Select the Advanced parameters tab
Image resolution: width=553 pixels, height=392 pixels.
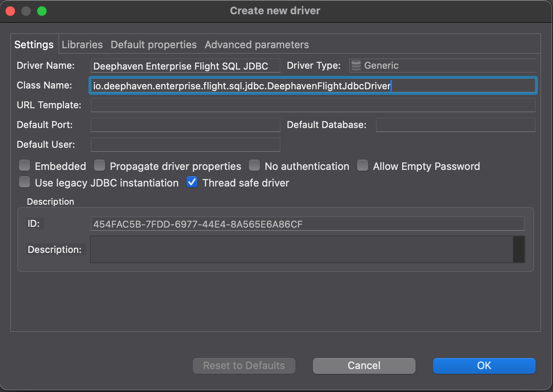(256, 45)
